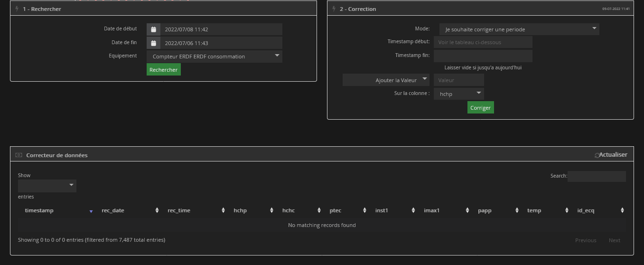Open the Equipement dropdown
Viewport: 644px width, 265px height.
tap(215, 57)
